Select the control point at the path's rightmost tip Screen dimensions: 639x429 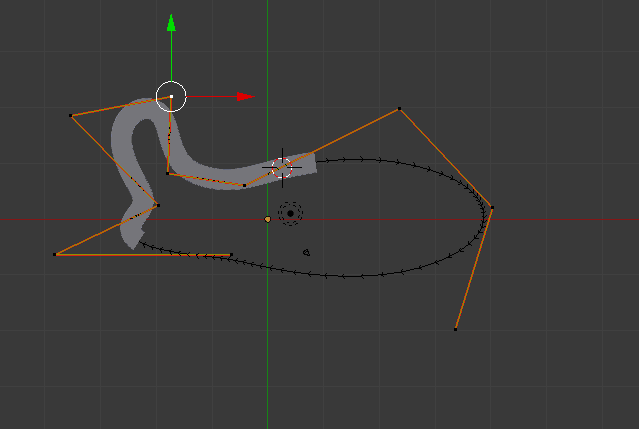[x=492, y=208]
